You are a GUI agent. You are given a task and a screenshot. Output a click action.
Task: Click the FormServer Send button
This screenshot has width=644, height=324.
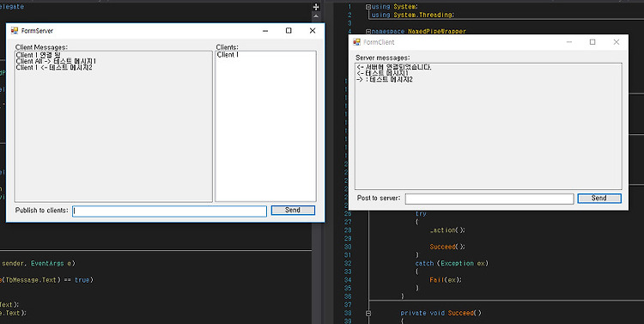click(293, 210)
